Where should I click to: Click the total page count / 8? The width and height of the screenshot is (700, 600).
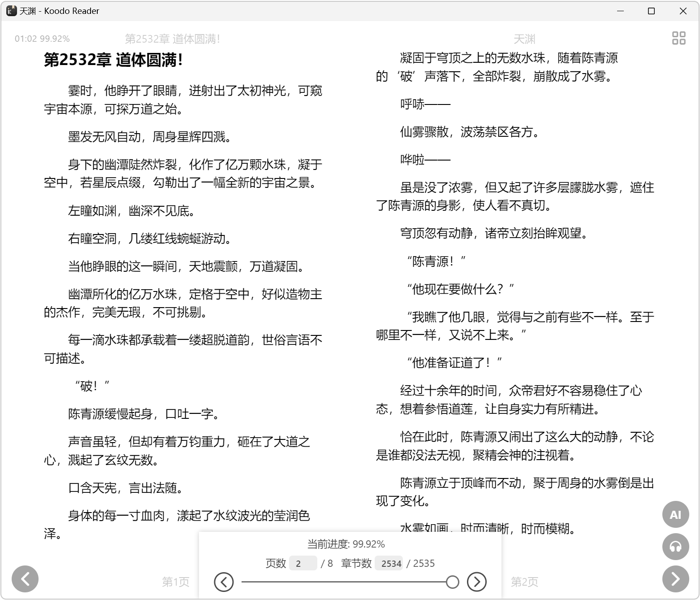(327, 563)
